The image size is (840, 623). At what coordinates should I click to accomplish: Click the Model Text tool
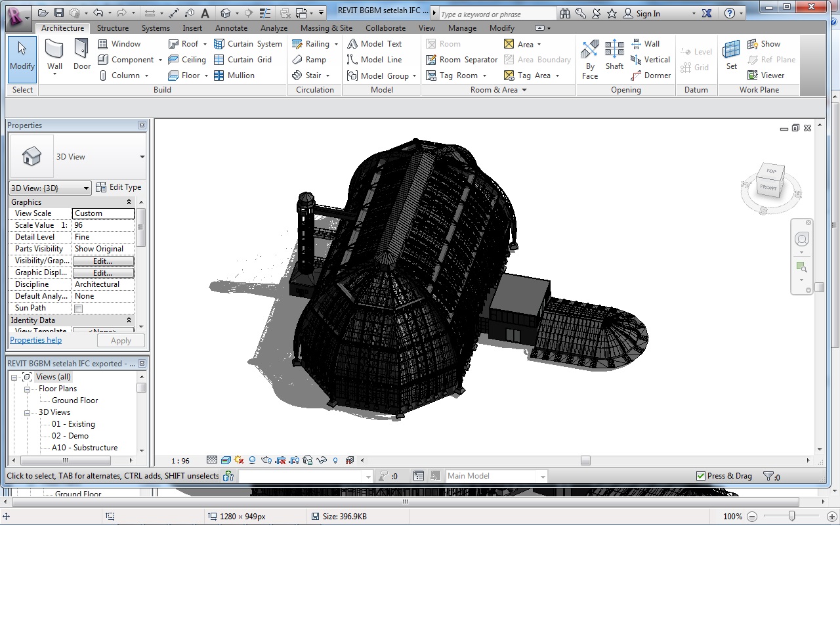[x=374, y=44]
